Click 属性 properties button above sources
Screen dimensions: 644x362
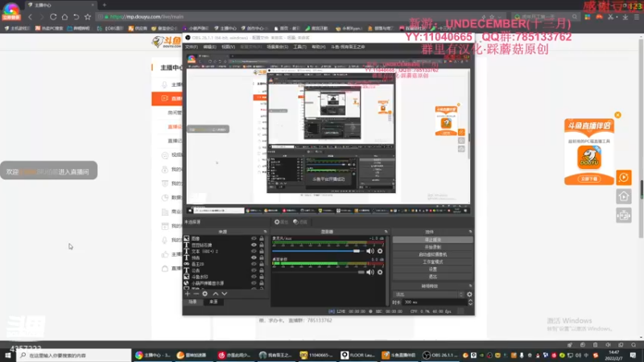click(x=281, y=222)
